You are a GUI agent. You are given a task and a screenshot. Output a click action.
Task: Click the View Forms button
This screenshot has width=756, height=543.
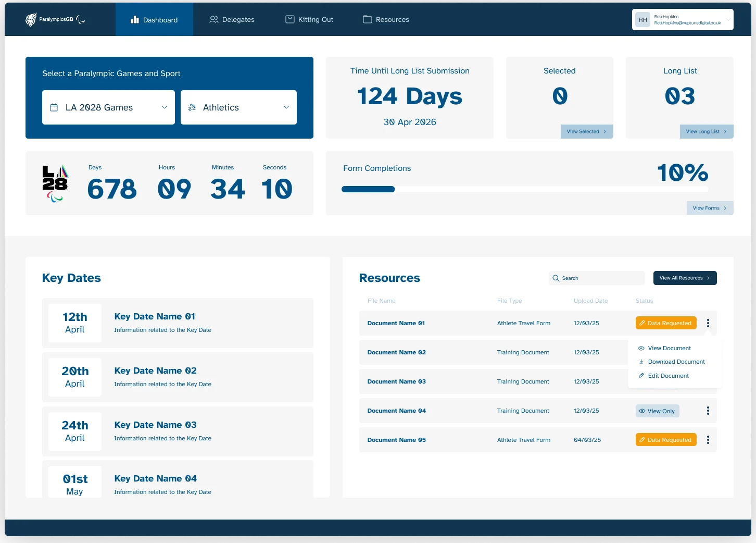point(710,208)
